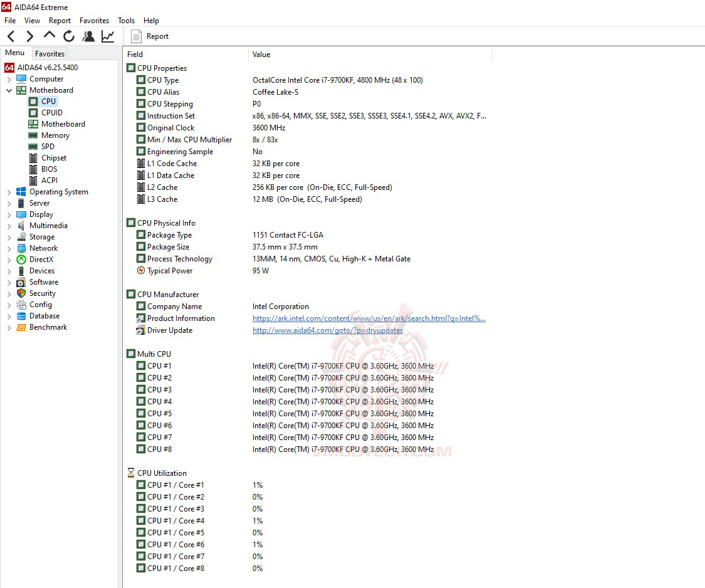Open the Help menu
Image resolution: width=705 pixels, height=588 pixels.
coord(151,20)
